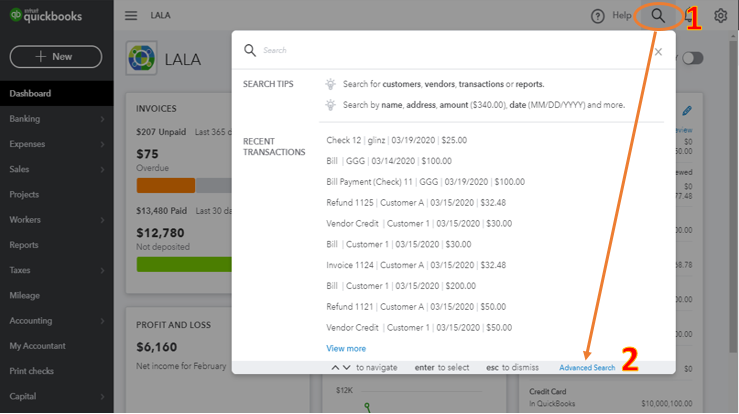Click the Credit Card account row
Screen dimensions: 739x414
tap(611, 397)
